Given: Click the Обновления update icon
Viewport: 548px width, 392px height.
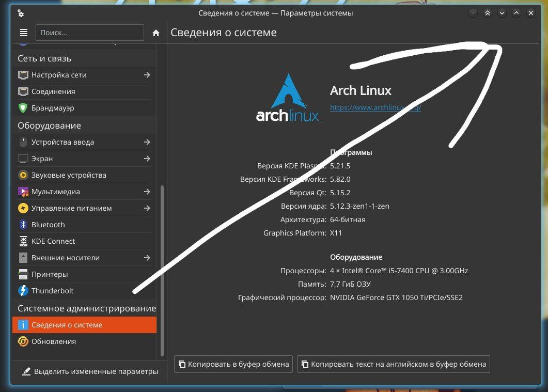Looking at the screenshot, I should point(23,341).
